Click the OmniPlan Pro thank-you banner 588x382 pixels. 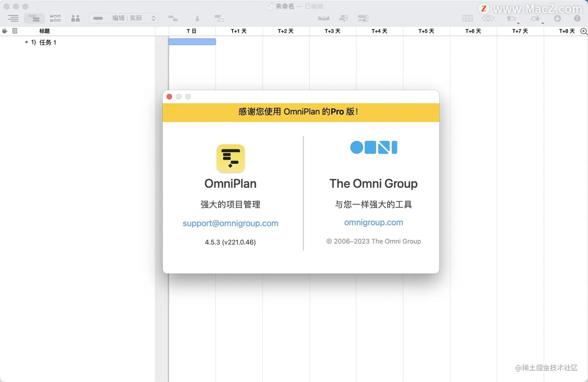[x=301, y=112]
